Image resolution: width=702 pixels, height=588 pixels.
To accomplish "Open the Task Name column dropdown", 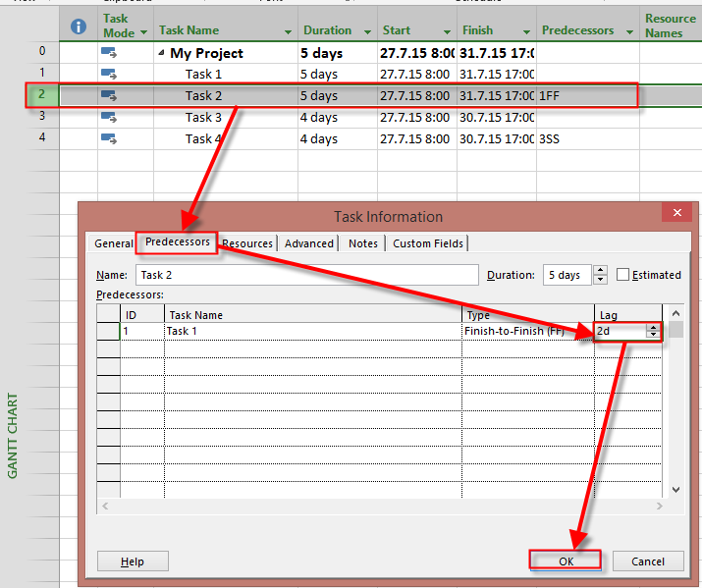I will point(287,32).
